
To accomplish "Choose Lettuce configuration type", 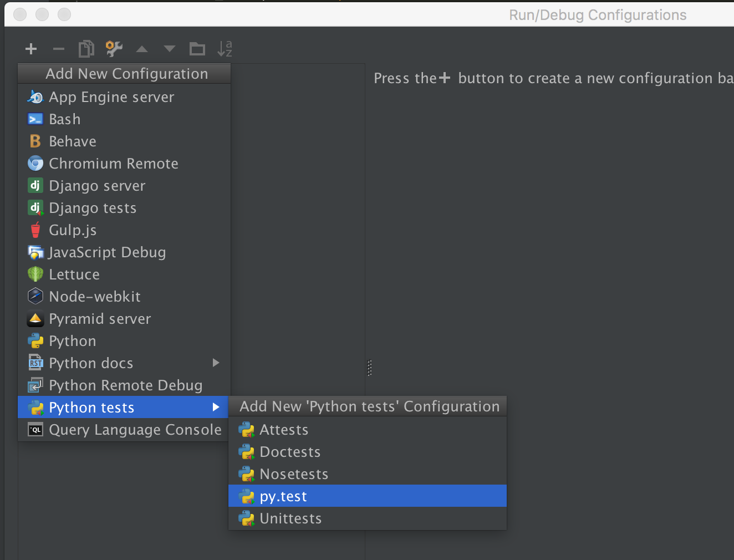I will click(124, 274).
